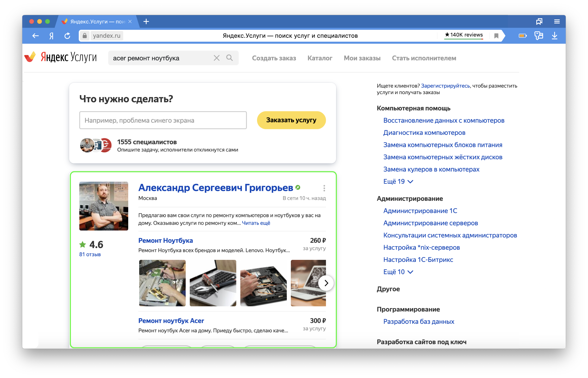Open the translator icon in toolbar
Viewport: 588px width, 378px height.
[539, 36]
